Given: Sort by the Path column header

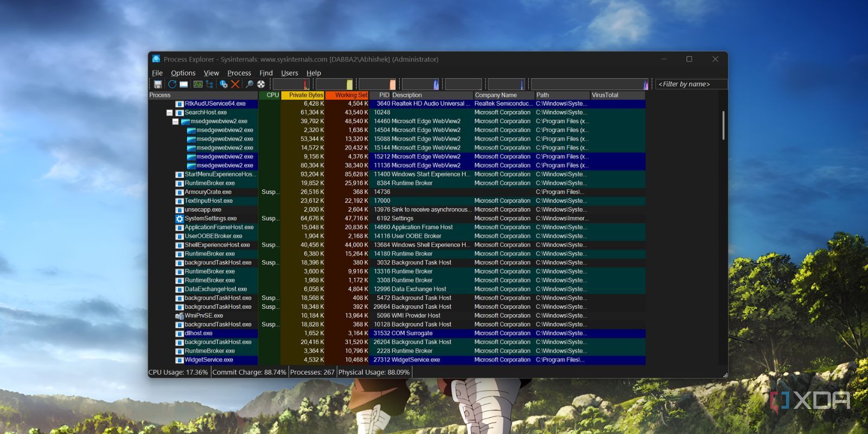Looking at the screenshot, I should [563, 95].
